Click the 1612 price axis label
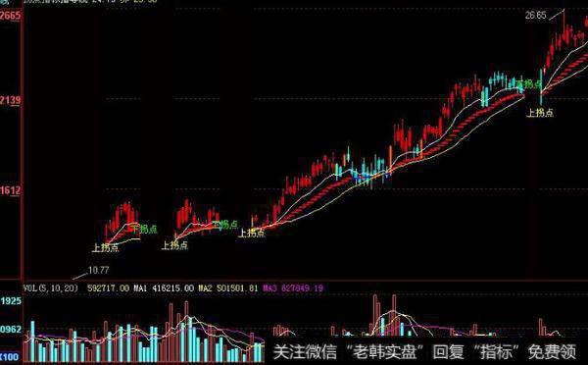The image size is (588, 365). (11, 190)
